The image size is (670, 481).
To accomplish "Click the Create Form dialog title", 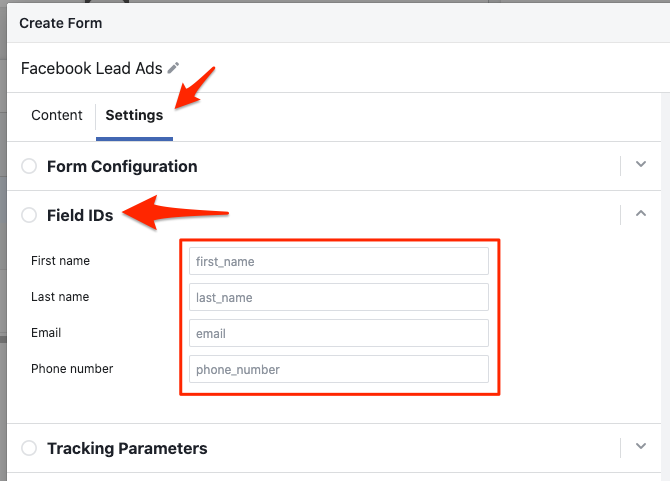I will point(60,22).
